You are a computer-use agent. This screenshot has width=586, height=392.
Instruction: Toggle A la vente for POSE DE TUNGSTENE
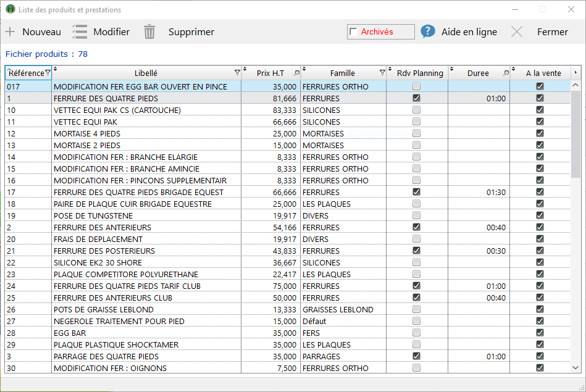540,215
